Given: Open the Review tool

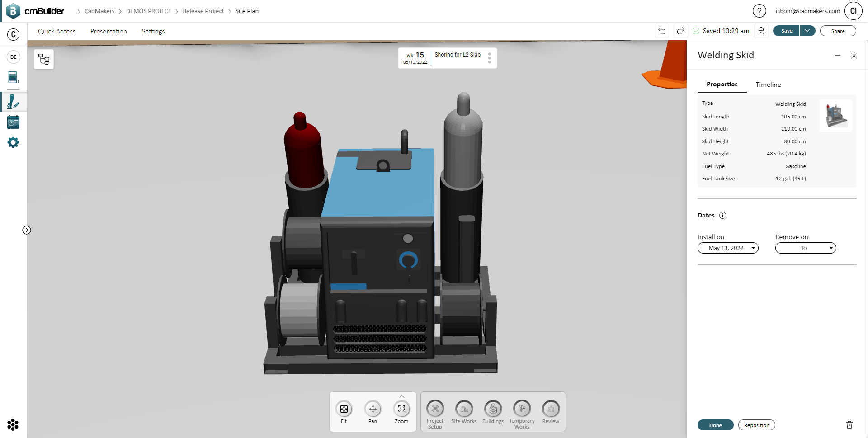Looking at the screenshot, I should pyautogui.click(x=551, y=412).
